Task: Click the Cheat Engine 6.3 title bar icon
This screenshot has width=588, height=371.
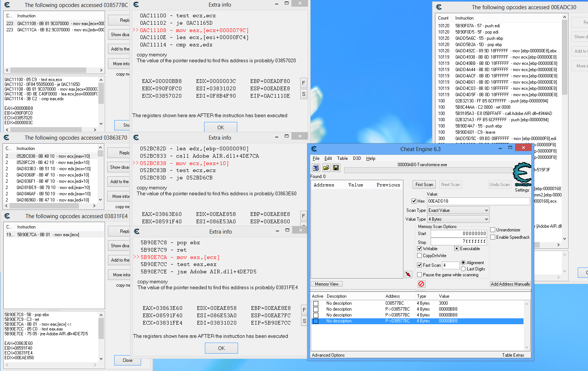Action: pos(314,149)
